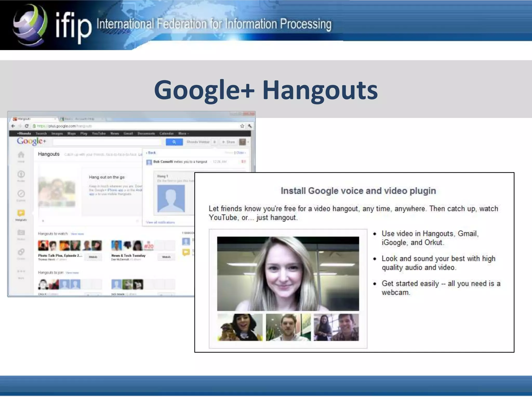Click the bearded man video thumbnail
532x399 pixels.
point(288,327)
